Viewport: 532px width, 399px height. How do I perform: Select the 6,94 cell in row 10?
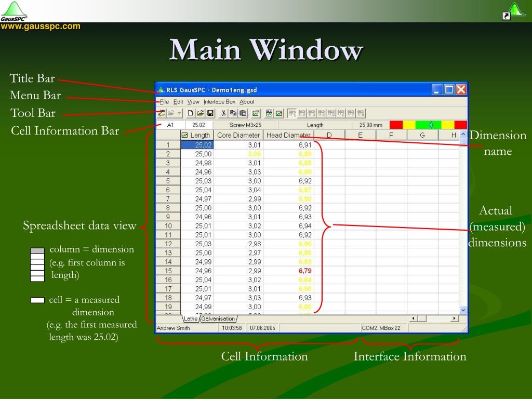pos(289,226)
